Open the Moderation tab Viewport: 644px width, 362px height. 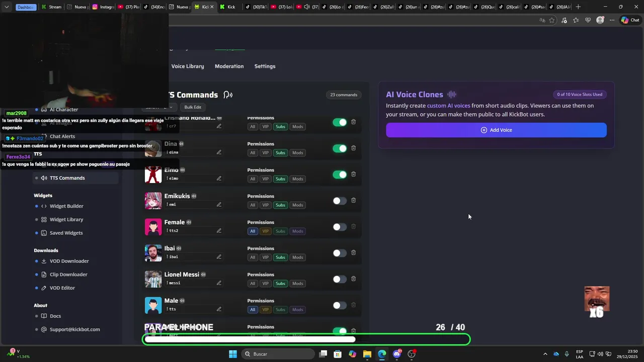point(229,66)
